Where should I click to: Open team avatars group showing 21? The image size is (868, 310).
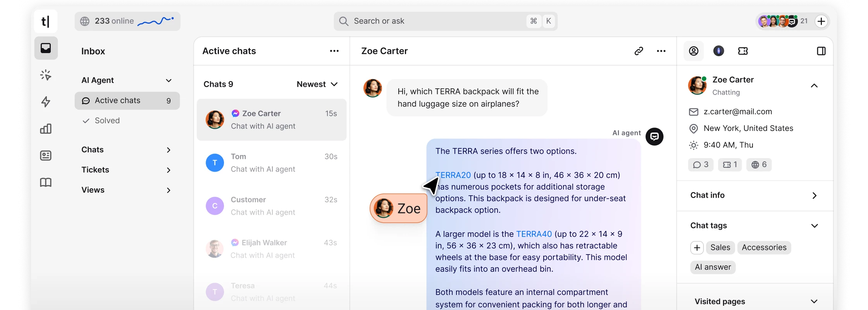pyautogui.click(x=783, y=21)
